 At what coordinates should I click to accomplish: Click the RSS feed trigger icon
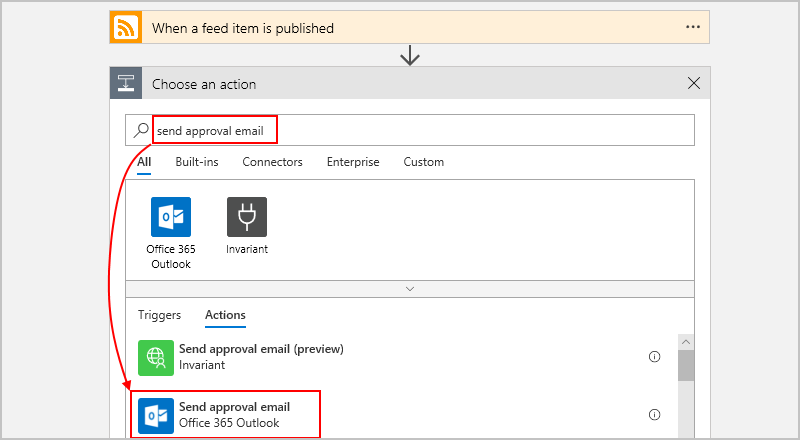coord(126,28)
